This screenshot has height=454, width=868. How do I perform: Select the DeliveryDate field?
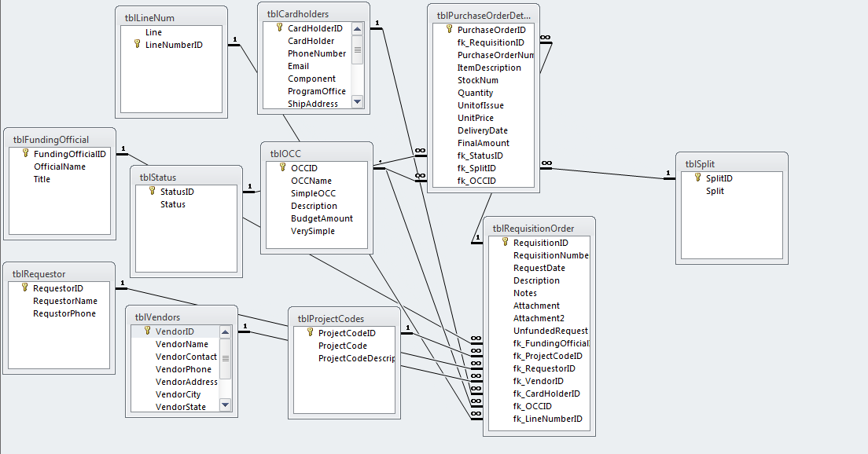[x=484, y=130]
